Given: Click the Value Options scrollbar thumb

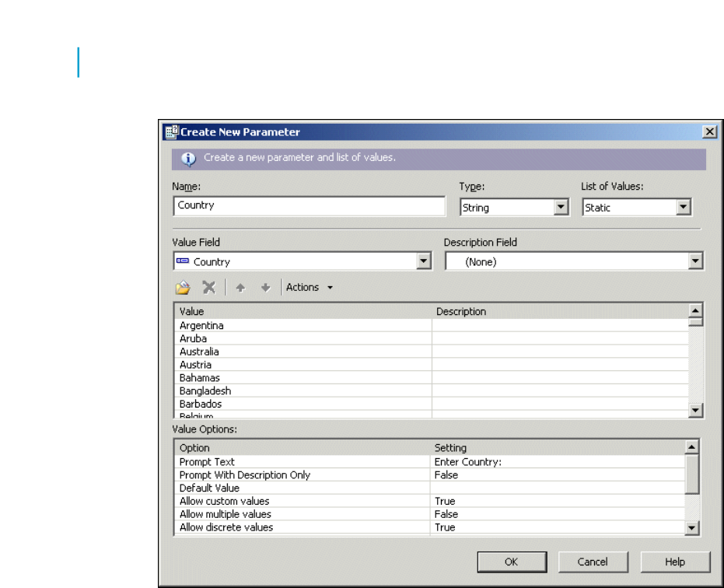Looking at the screenshot, I should (x=691, y=474).
